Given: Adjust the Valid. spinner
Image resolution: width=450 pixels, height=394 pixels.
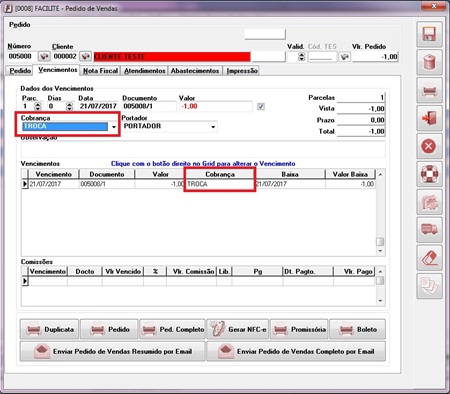Looking at the screenshot, I should point(301,57).
